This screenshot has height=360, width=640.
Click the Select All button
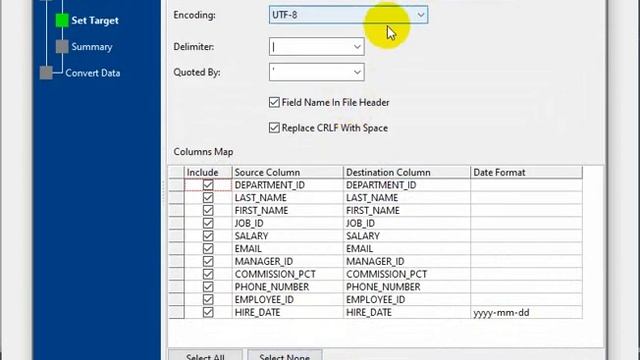[x=205, y=355]
